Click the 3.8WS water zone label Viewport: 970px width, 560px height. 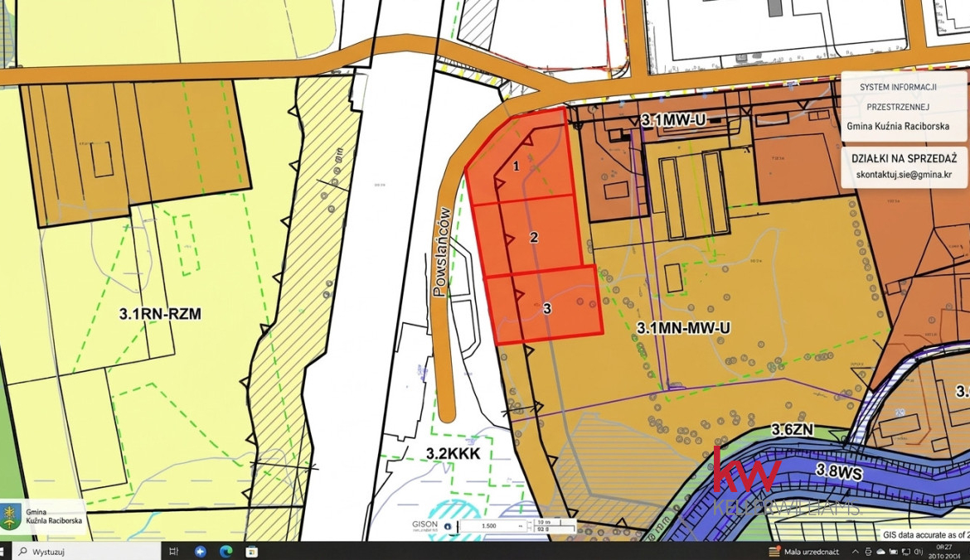click(839, 471)
